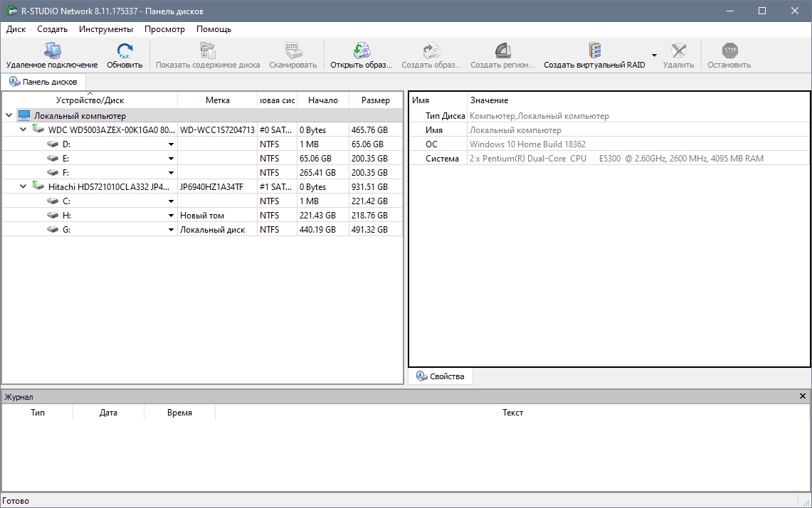812x508 pixels.
Task: Click the Размер column header
Action: [x=376, y=100]
